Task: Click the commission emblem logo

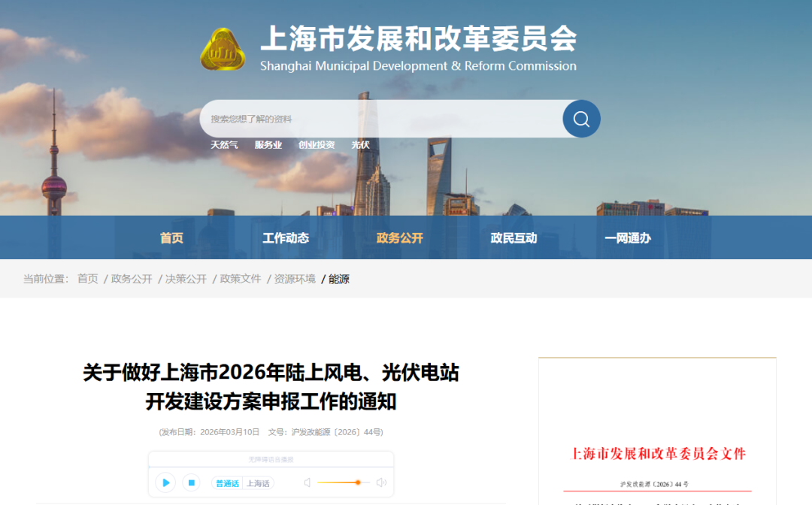Action: point(223,50)
